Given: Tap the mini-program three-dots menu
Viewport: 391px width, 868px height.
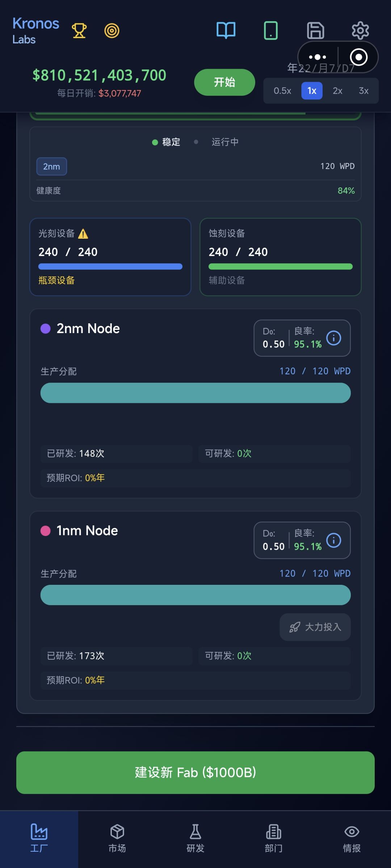Looking at the screenshot, I should (x=318, y=57).
